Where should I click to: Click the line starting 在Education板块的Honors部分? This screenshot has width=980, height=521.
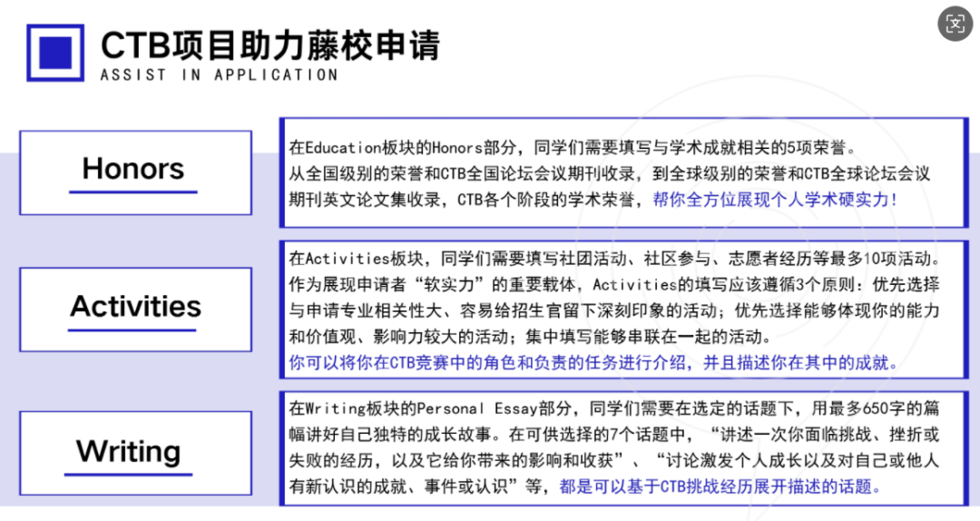[x=573, y=148]
